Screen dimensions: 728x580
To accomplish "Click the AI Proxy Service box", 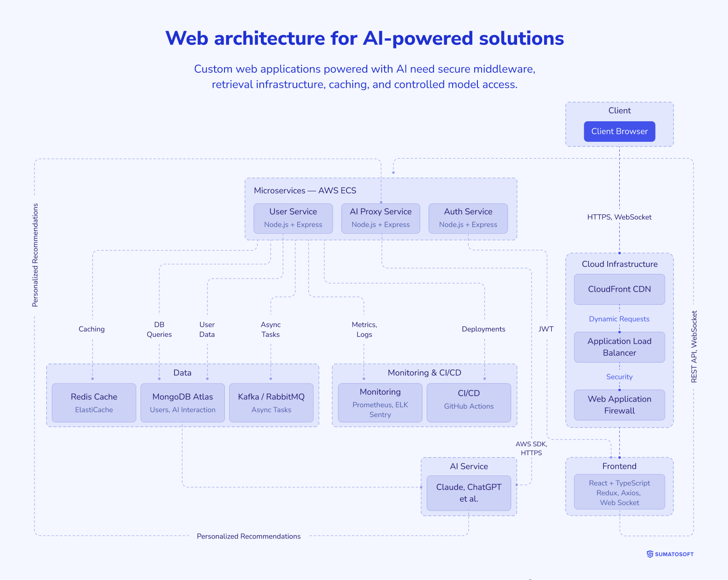I will [x=380, y=218].
